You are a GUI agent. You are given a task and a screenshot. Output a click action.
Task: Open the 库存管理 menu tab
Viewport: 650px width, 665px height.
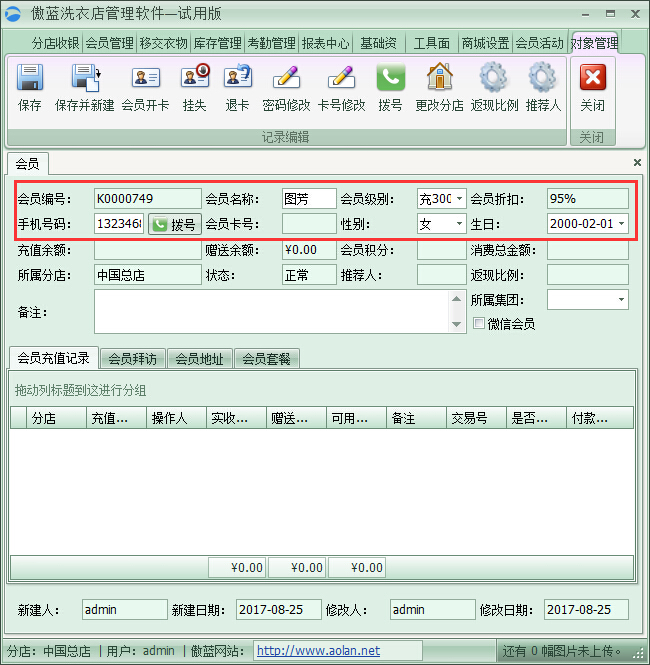[x=217, y=43]
